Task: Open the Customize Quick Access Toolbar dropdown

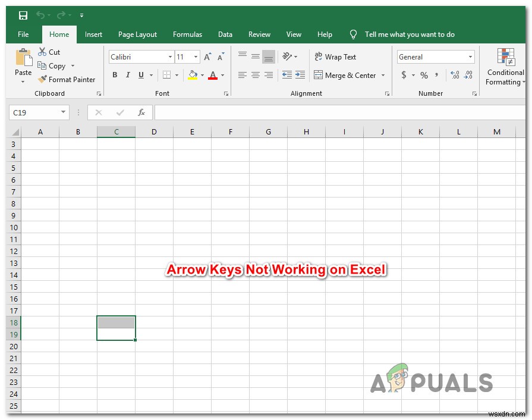Action: click(x=82, y=15)
